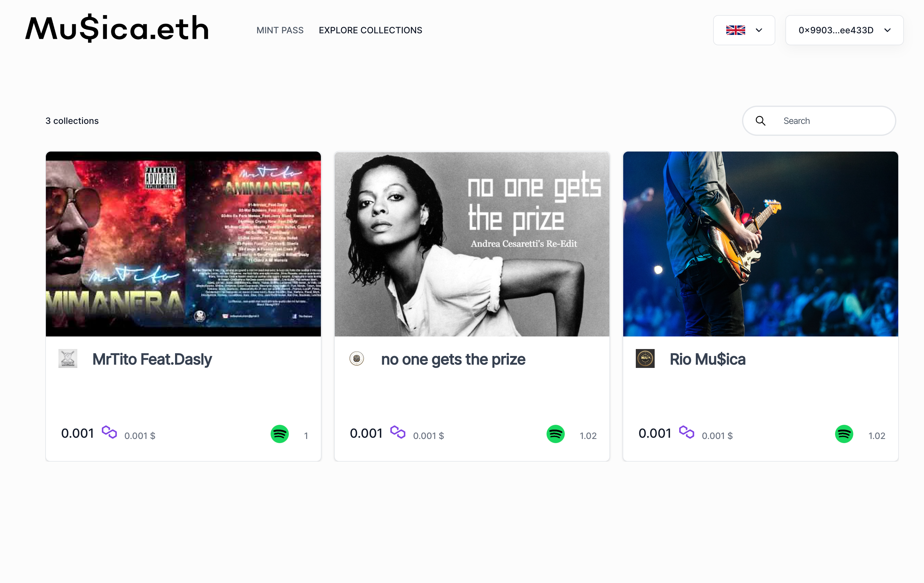The height and width of the screenshot is (583, 924).
Task: Open the MINT PASS menu item
Action: click(280, 30)
